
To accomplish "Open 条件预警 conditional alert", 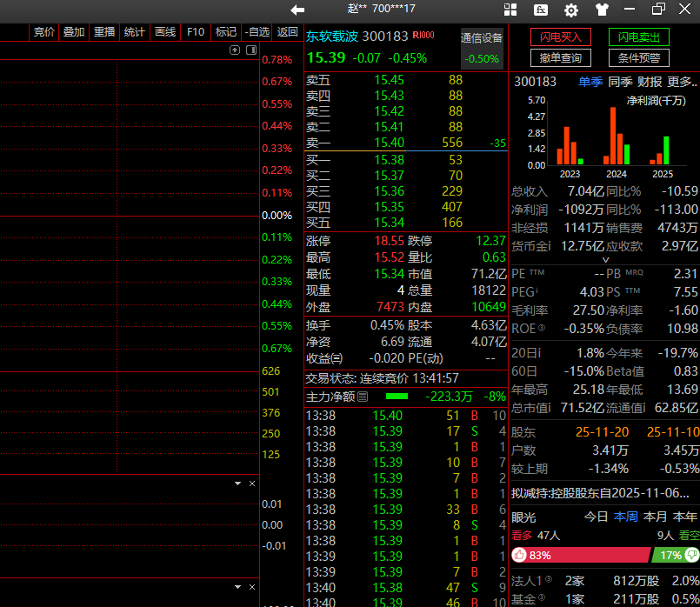I will click(639, 57).
